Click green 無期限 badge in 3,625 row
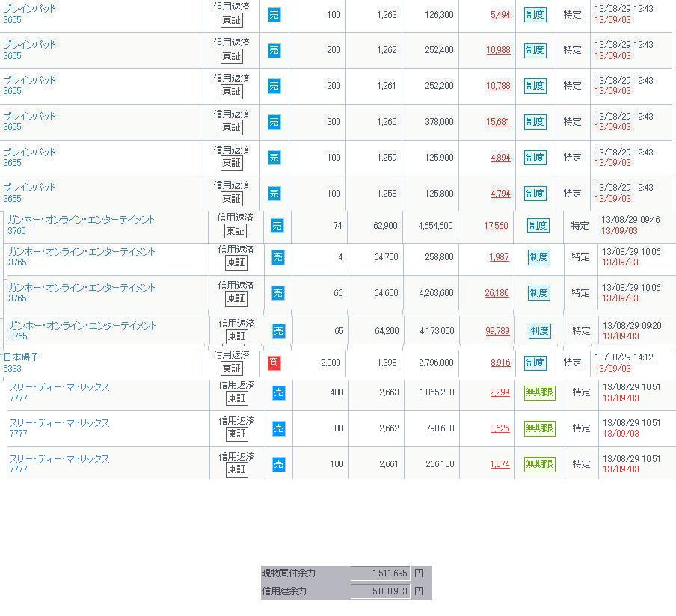676x616 pixels. (539, 428)
